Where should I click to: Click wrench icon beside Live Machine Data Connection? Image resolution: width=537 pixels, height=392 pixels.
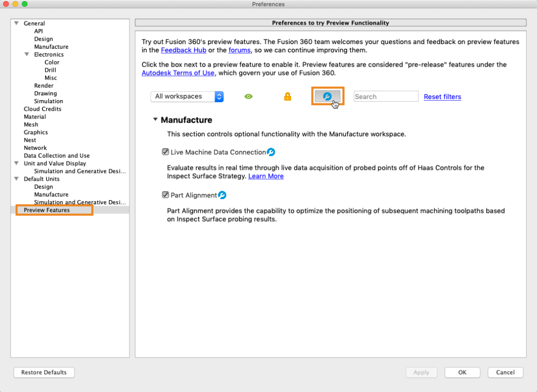point(271,152)
